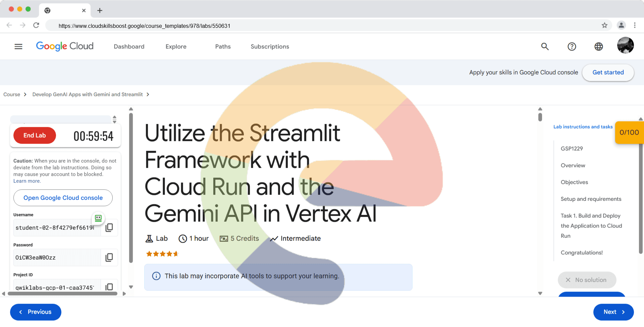Click the 0/100 score badge

[x=629, y=132]
